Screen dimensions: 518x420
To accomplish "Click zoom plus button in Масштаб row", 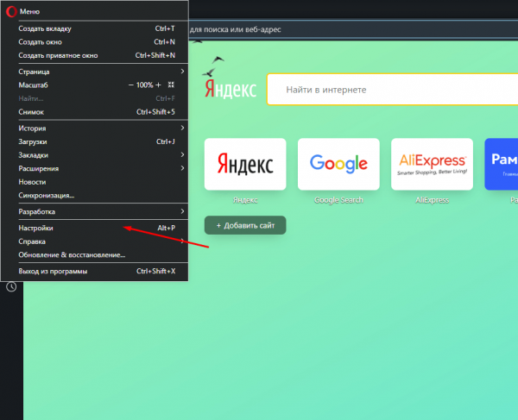I will (x=158, y=85).
